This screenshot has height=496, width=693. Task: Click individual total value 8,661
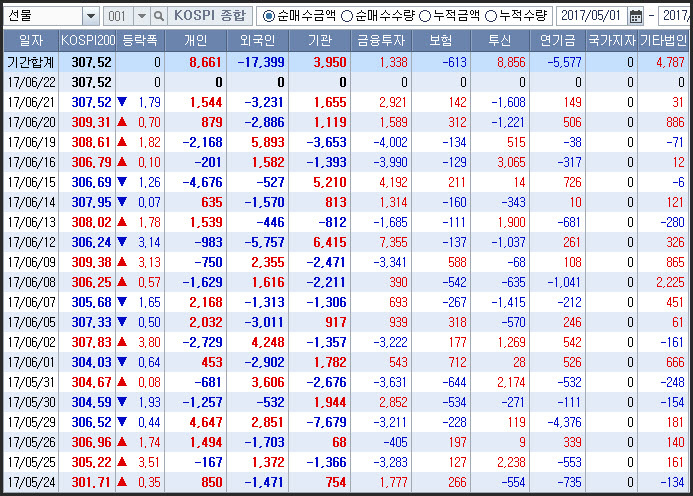(x=205, y=62)
